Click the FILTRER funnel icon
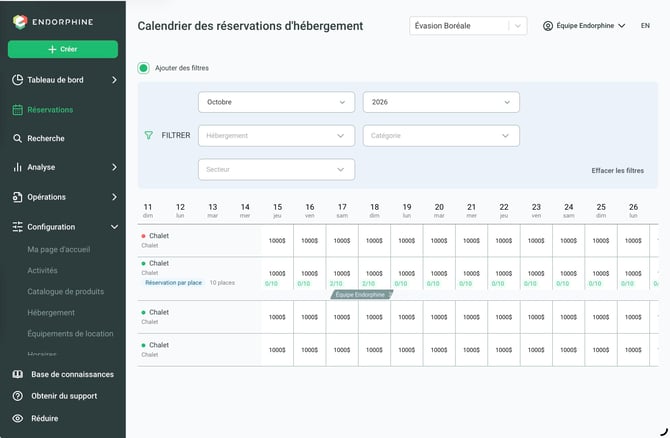The image size is (670, 438). [148, 135]
